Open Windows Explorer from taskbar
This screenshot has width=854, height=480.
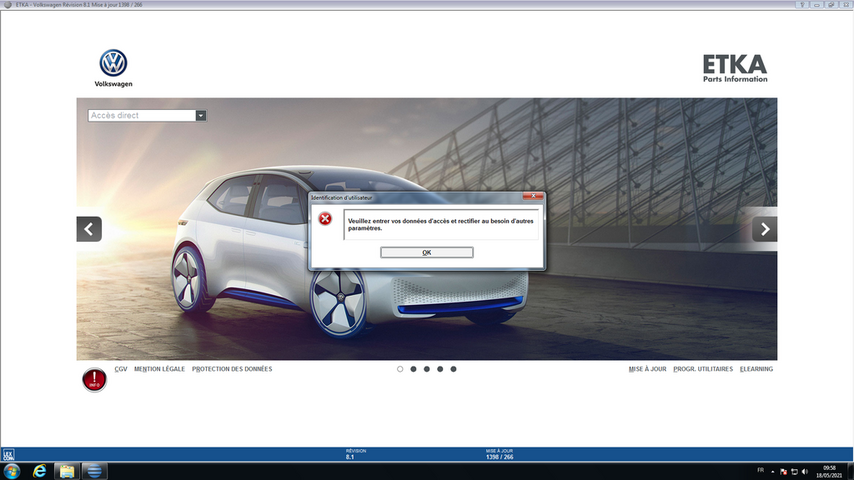(x=66, y=471)
